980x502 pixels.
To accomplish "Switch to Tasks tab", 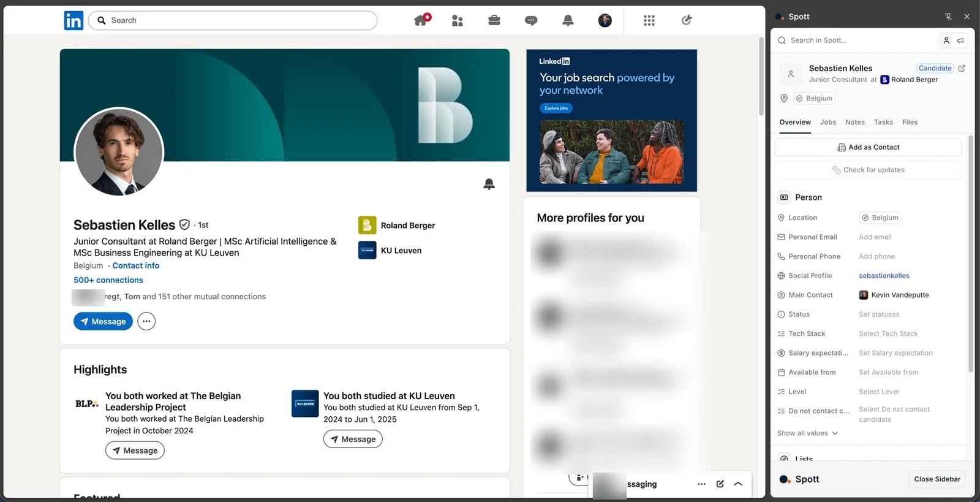I will click(x=883, y=122).
